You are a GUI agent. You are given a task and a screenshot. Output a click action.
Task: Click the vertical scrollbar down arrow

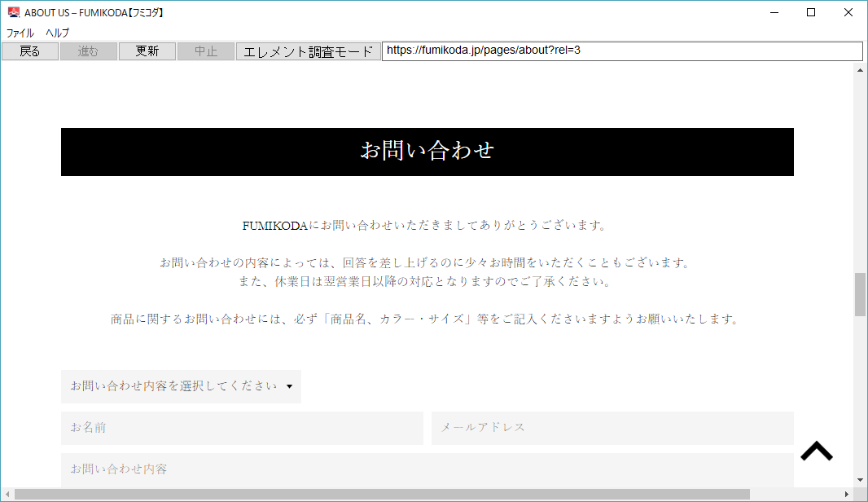860,480
